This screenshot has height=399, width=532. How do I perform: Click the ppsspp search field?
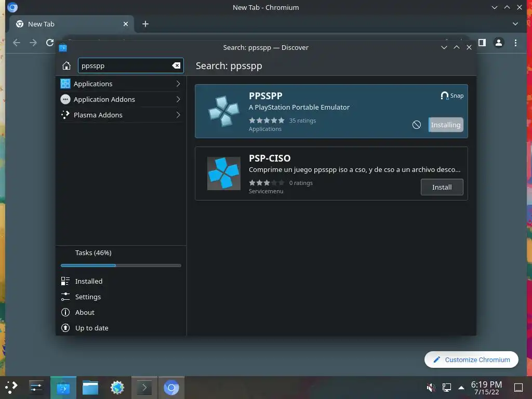130,66
